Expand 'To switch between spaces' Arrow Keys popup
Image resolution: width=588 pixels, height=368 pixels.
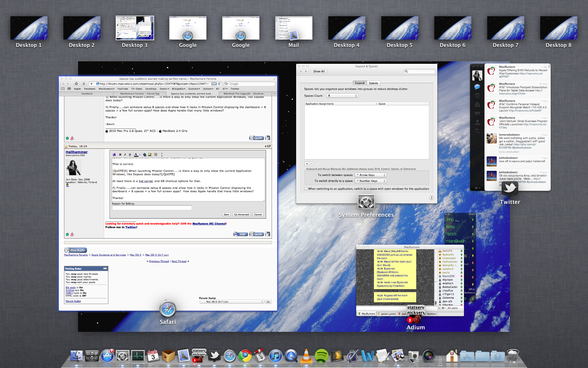coord(371,175)
